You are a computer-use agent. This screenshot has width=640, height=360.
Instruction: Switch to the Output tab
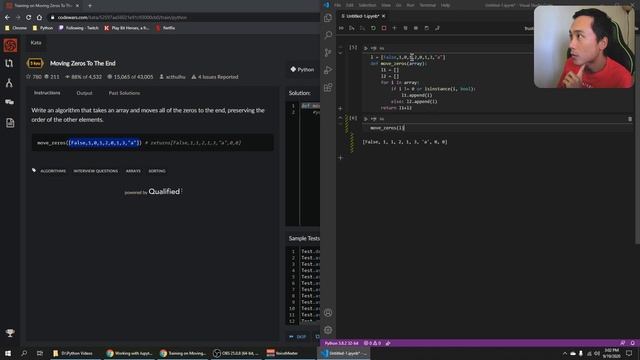pyautogui.click(x=84, y=93)
